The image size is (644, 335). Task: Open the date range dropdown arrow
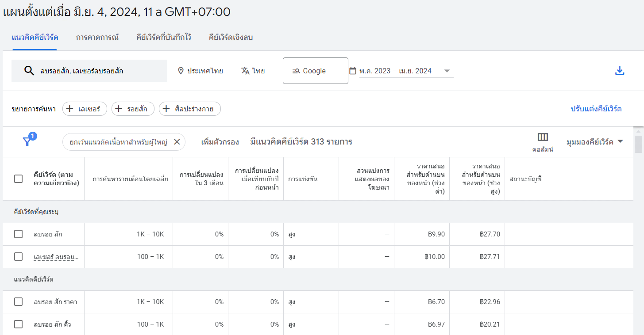(447, 71)
